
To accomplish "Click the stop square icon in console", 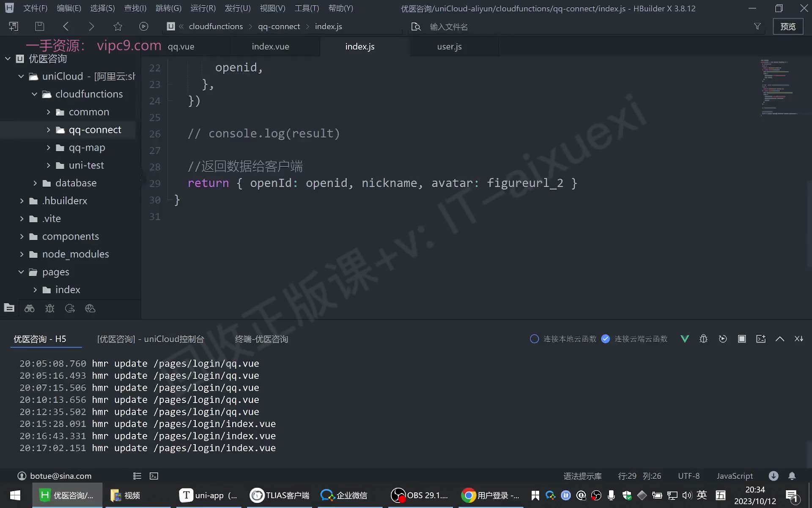I will [x=742, y=339].
